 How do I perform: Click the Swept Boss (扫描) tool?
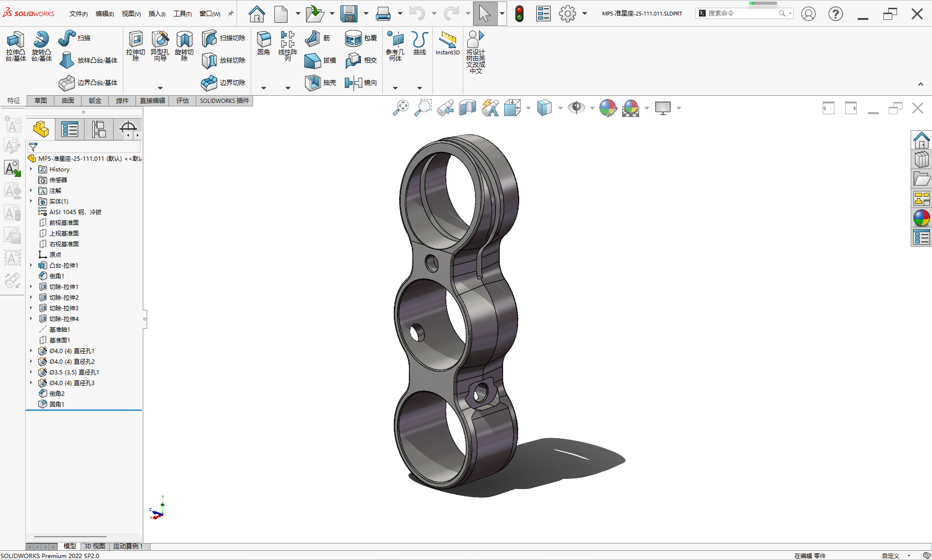pos(74,38)
